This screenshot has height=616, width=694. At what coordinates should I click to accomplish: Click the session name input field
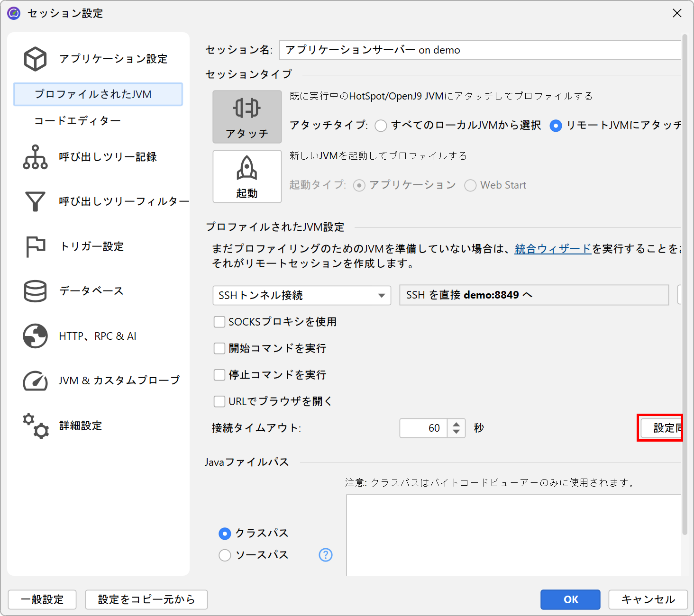(479, 50)
